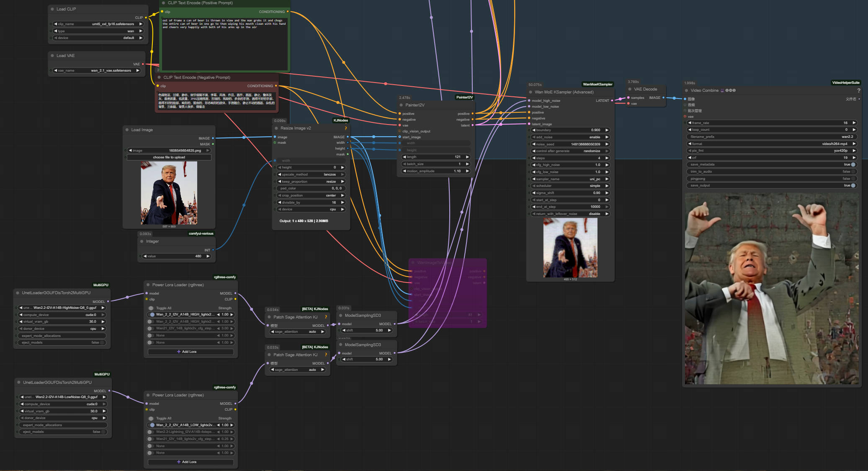Screen dimensions: 868x471
Task: Turn on trim_to_audio in Video Combine
Action: pyautogui.click(x=853, y=171)
